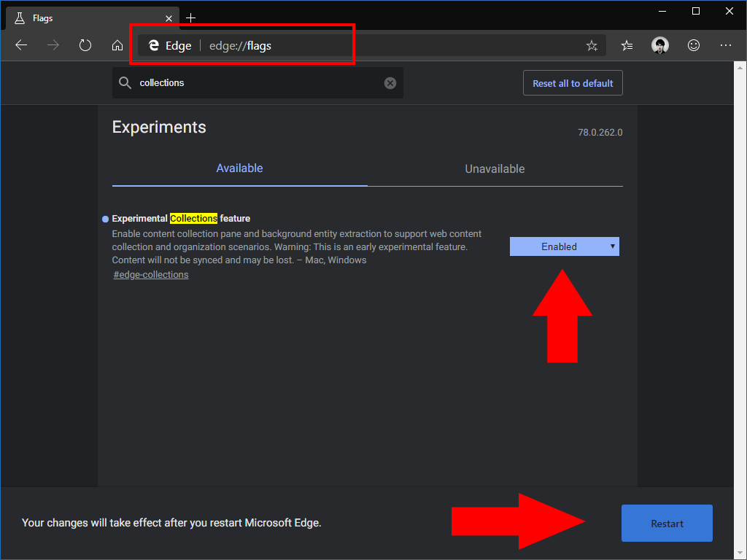Click the Reset all to default button
This screenshot has height=560, width=747.
tap(573, 82)
